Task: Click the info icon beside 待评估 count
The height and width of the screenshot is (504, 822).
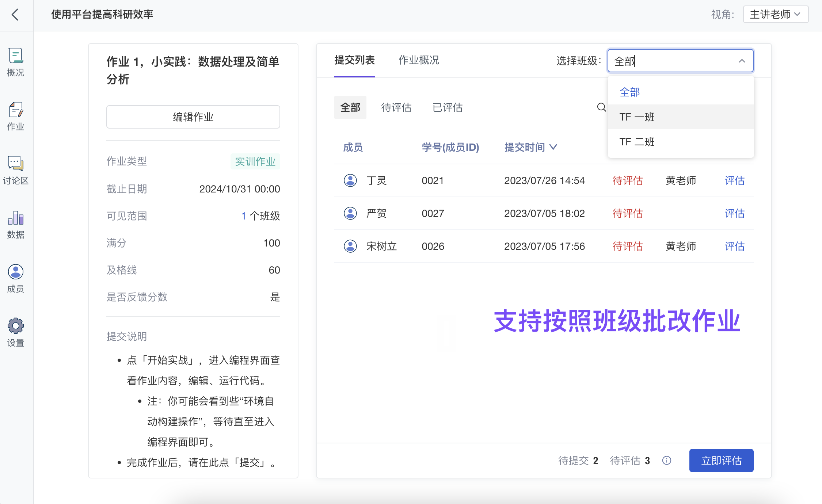Action: (x=667, y=461)
